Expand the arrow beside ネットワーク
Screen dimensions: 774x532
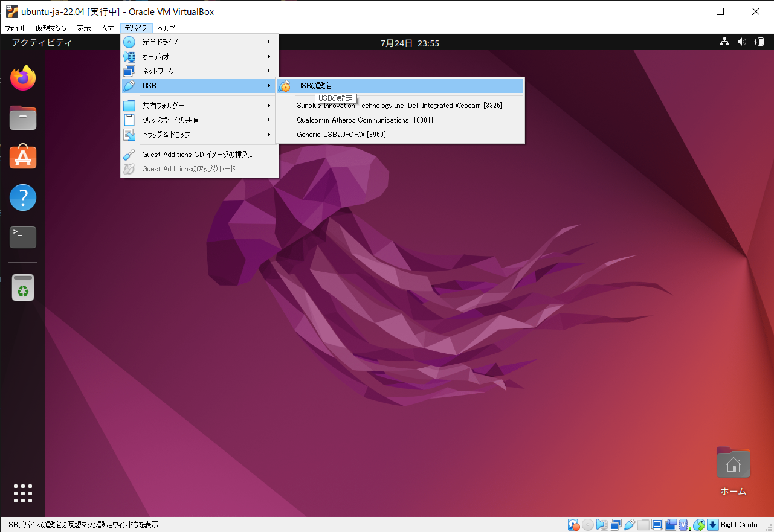point(269,71)
